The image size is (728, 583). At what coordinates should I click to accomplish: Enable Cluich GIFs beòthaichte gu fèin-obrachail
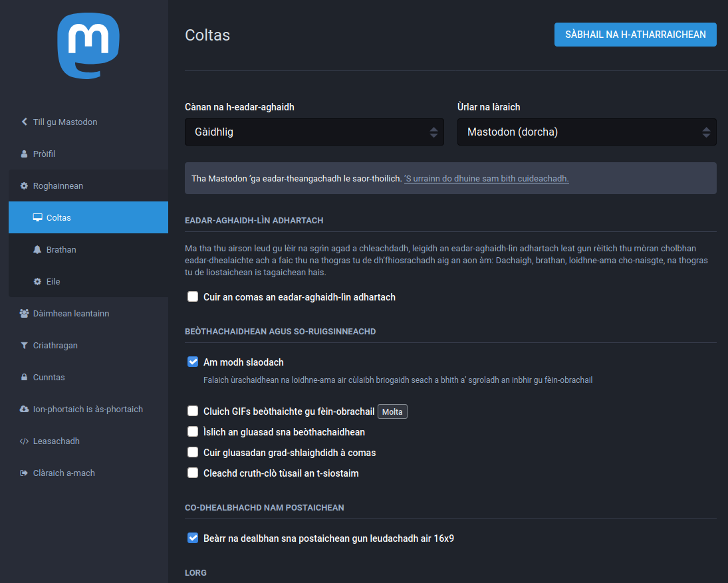point(193,411)
